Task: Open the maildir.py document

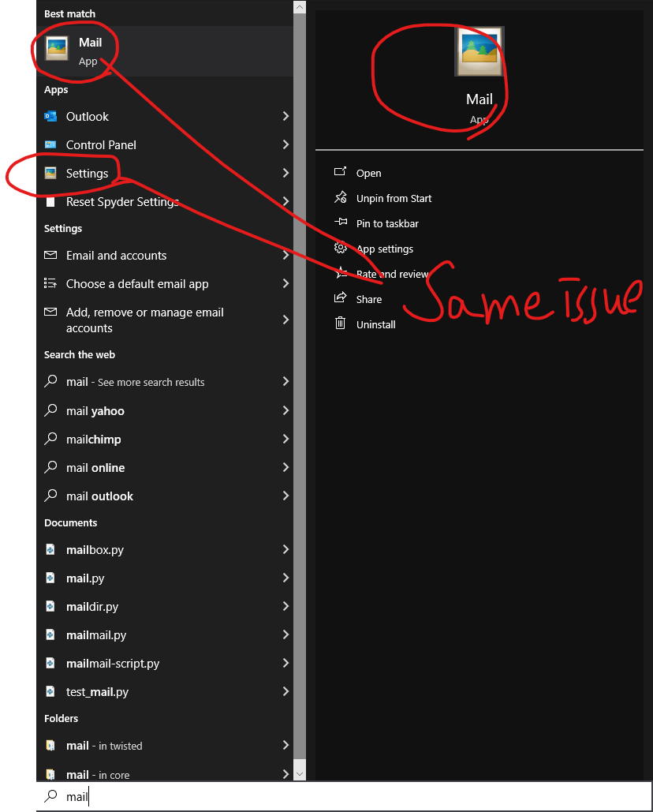Action: pyautogui.click(x=165, y=606)
